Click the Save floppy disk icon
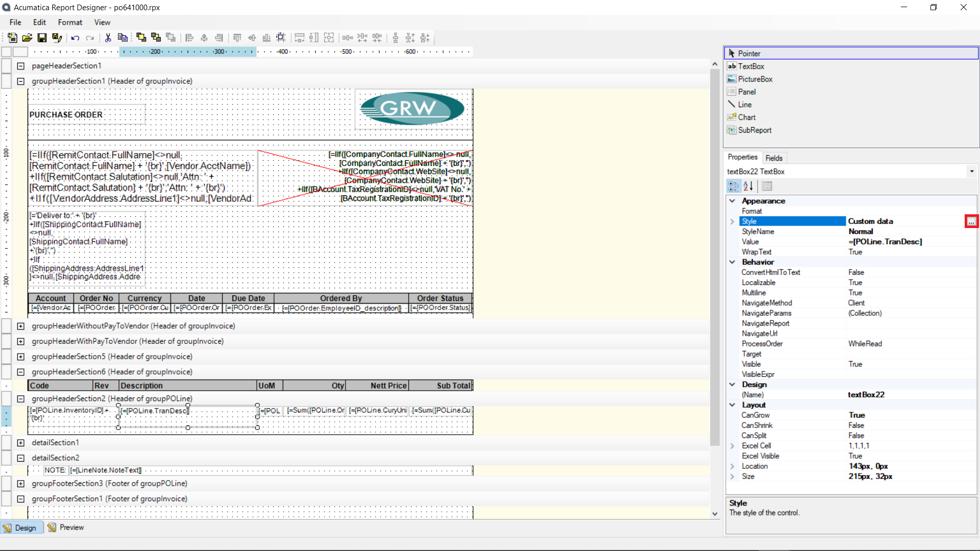Screen dimensions: 980x551 tap(42, 38)
